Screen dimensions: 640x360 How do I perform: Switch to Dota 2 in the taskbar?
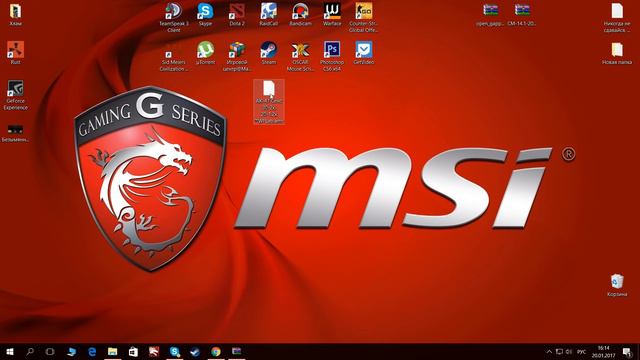pyautogui.click(x=154, y=351)
